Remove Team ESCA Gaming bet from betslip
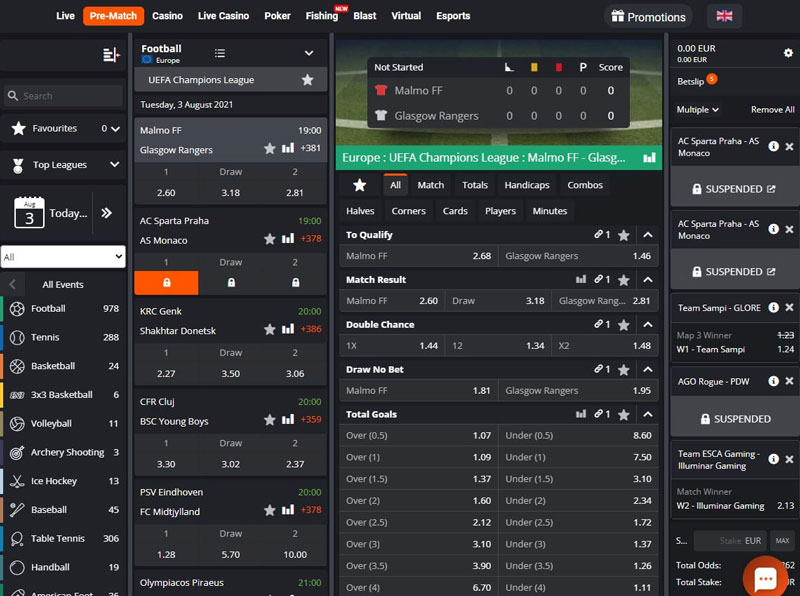 pyautogui.click(x=789, y=459)
